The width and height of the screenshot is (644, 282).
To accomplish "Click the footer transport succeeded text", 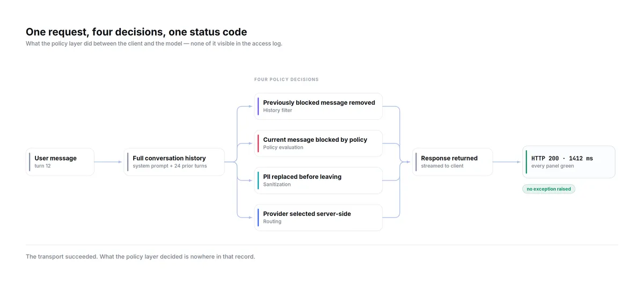I will coord(141,257).
